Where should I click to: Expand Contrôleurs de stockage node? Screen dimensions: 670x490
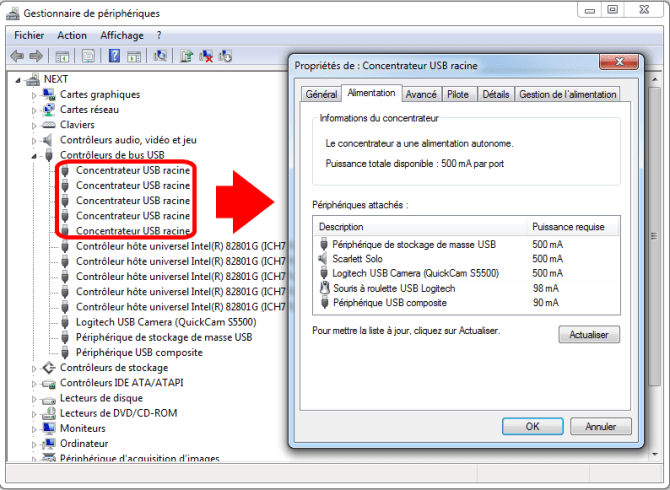coord(34,368)
